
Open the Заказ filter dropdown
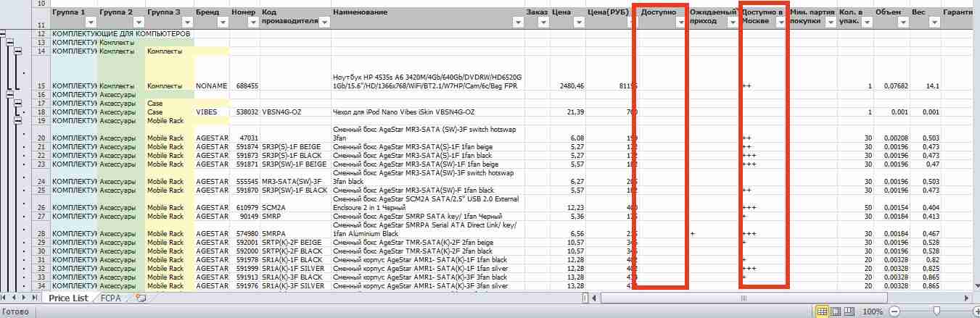(x=544, y=22)
